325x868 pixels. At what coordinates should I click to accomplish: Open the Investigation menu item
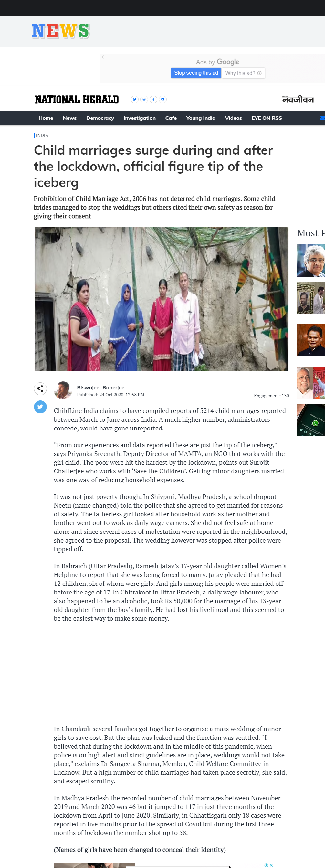pyautogui.click(x=140, y=118)
